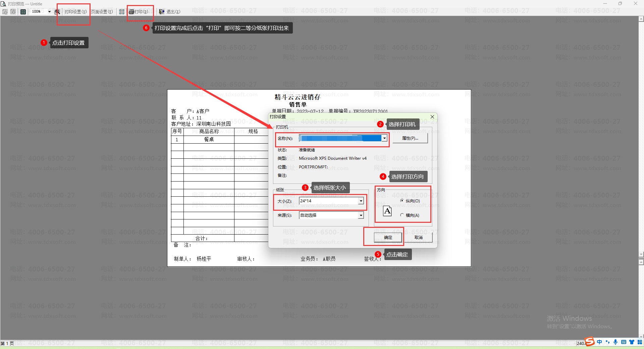Click the vertical scrollbar up arrow

(x=641, y=19)
